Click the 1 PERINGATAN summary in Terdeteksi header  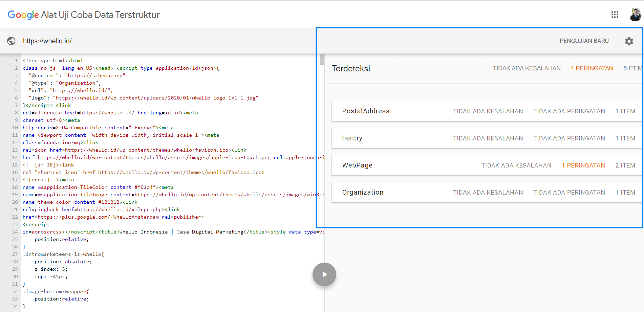592,68
